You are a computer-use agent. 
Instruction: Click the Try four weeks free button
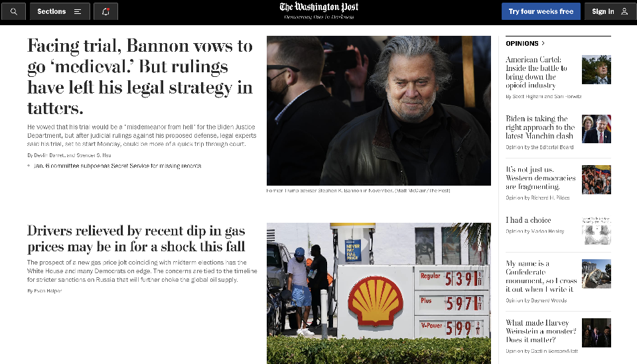click(x=541, y=11)
